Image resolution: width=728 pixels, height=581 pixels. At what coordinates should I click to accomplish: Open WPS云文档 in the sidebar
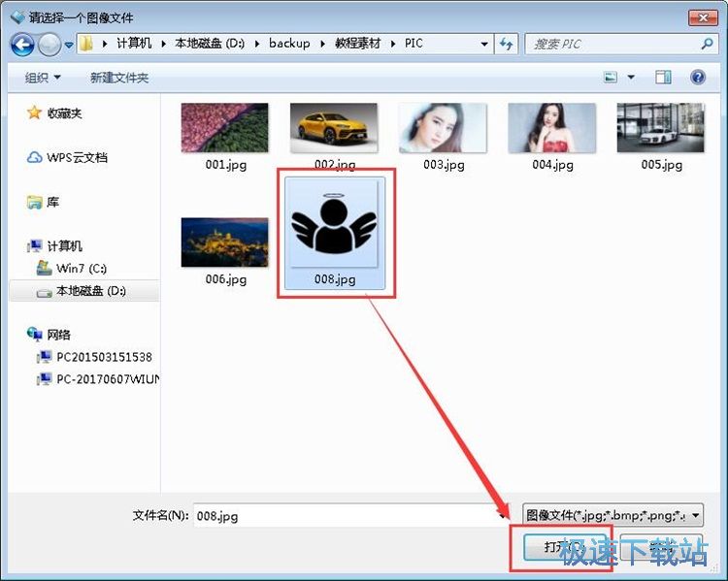77,157
